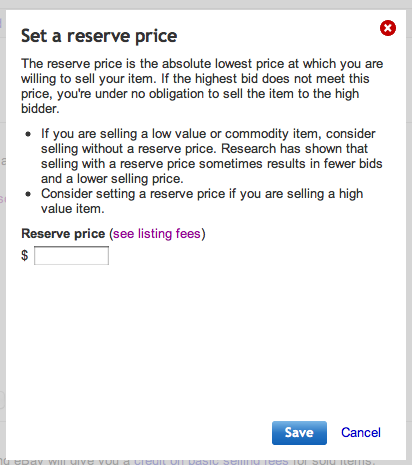The height and width of the screenshot is (465, 412).
Task: Select the high value item bullet text
Action: (x=202, y=201)
